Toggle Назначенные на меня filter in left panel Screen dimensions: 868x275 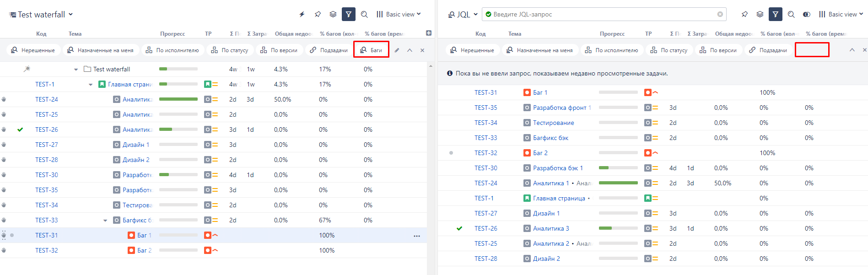[101, 50]
